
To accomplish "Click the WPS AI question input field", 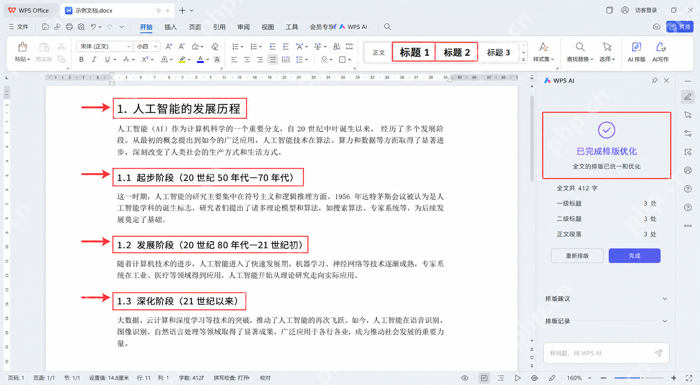I will pyautogui.click(x=606, y=353).
